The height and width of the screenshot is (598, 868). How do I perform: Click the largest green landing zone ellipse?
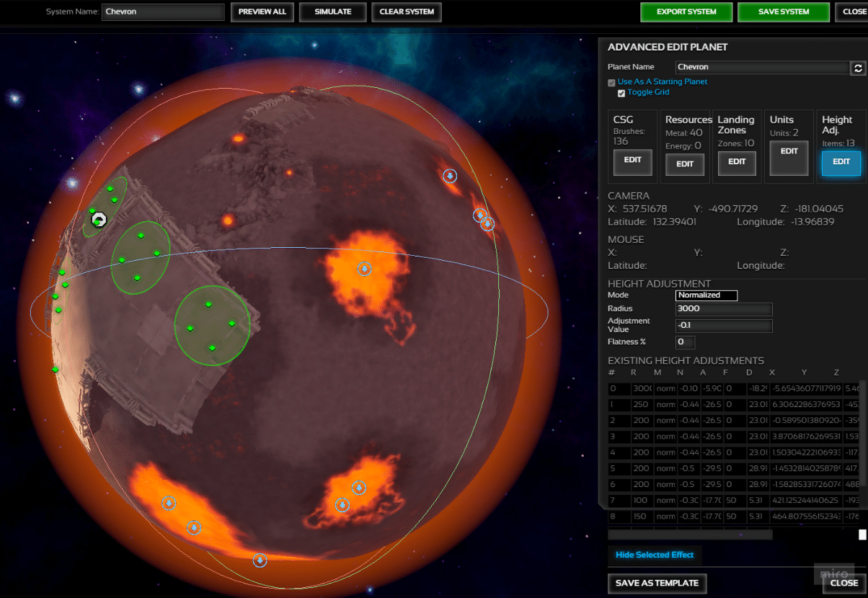[x=212, y=325]
